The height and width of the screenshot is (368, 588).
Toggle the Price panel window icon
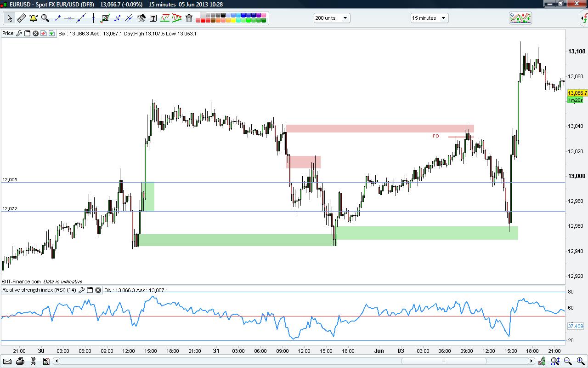[x=27, y=34]
